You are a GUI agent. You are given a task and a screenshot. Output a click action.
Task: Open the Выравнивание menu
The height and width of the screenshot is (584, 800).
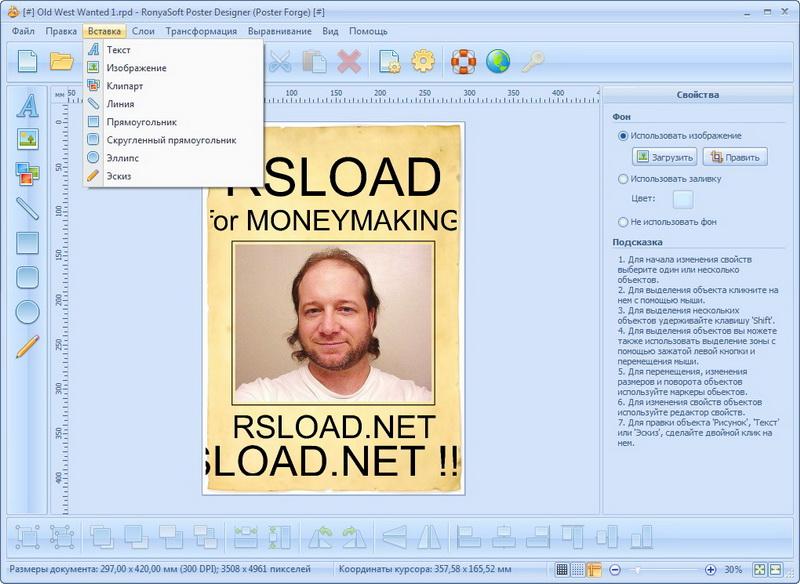[x=280, y=31]
